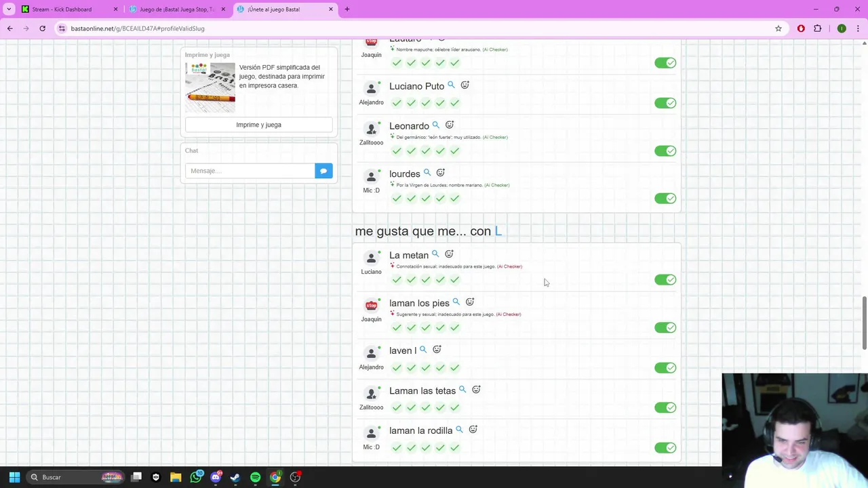
Task: Toggle the Leonardo answer validity switch
Action: (x=665, y=150)
